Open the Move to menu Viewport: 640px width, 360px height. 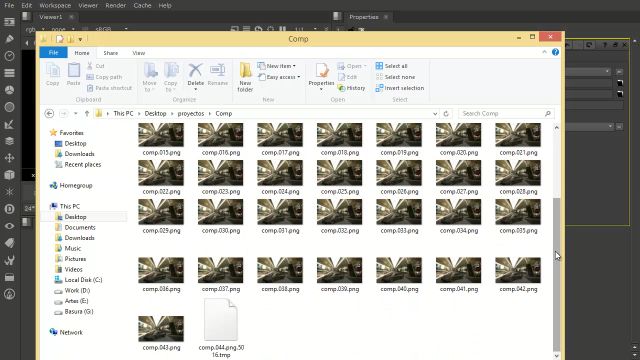(150, 77)
